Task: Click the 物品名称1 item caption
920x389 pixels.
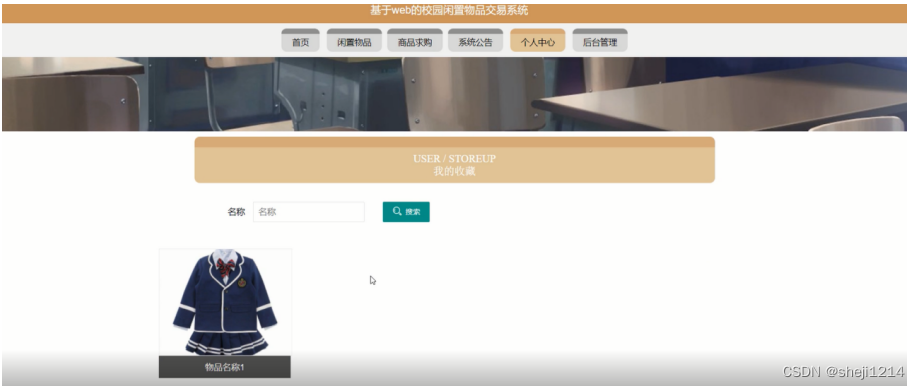Action: click(225, 367)
